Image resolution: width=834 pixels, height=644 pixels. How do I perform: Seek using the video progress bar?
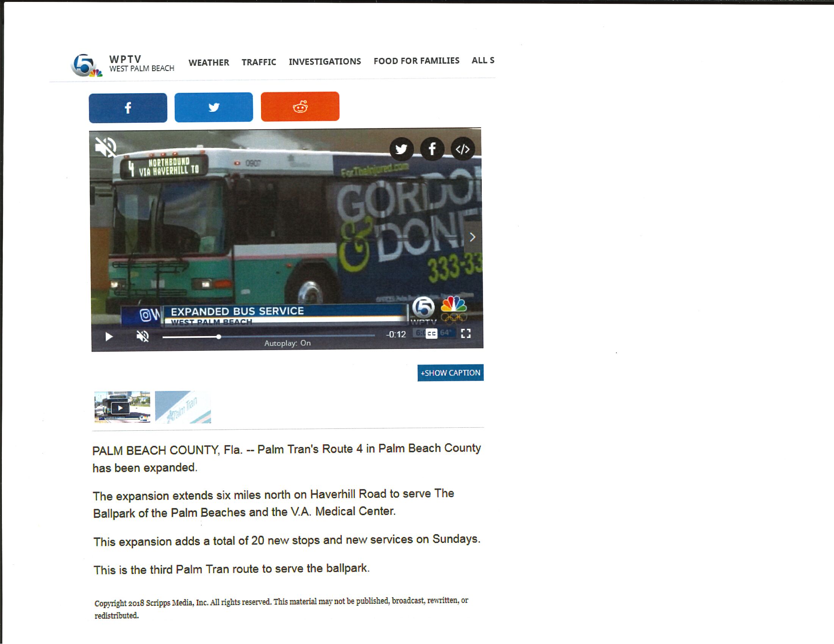[x=268, y=336]
